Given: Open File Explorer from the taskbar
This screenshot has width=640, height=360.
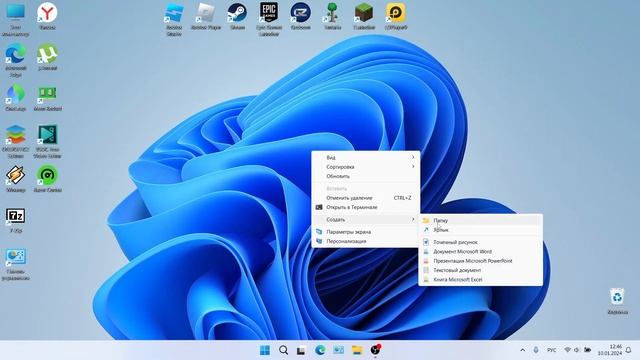Looking at the screenshot, I should coord(357,350).
